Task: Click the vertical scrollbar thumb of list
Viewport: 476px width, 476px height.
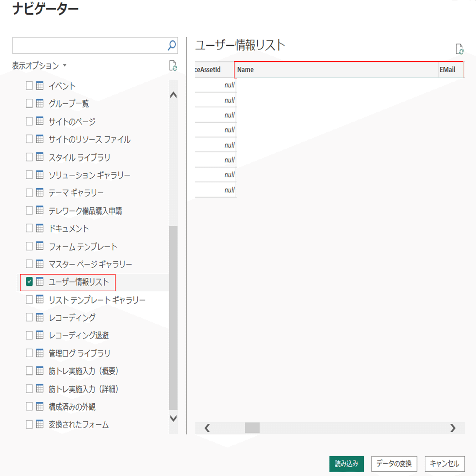Action: [x=173, y=318]
